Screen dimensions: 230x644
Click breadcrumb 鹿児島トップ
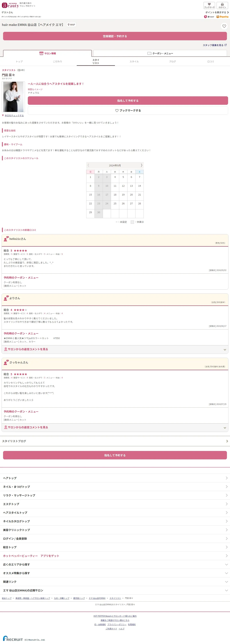[79, 598]
